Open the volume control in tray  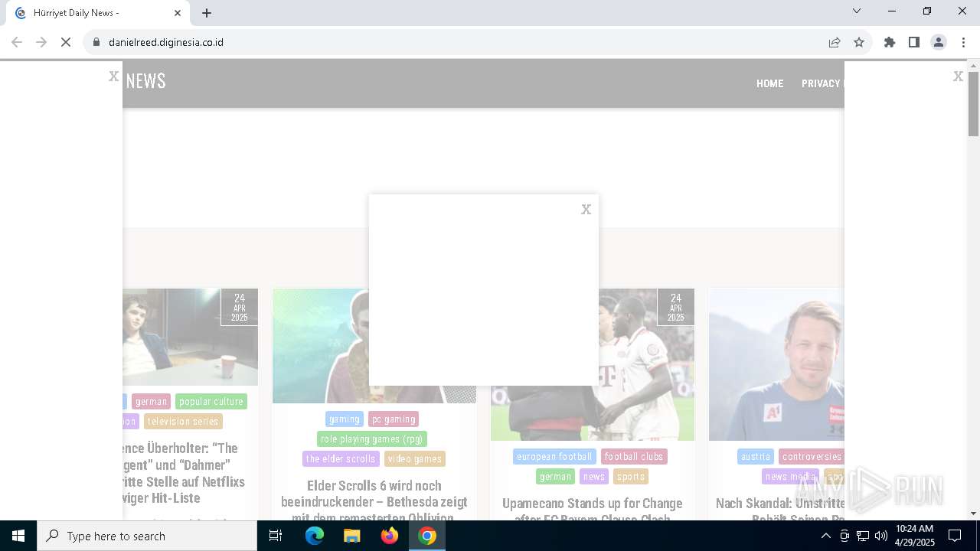click(x=880, y=536)
